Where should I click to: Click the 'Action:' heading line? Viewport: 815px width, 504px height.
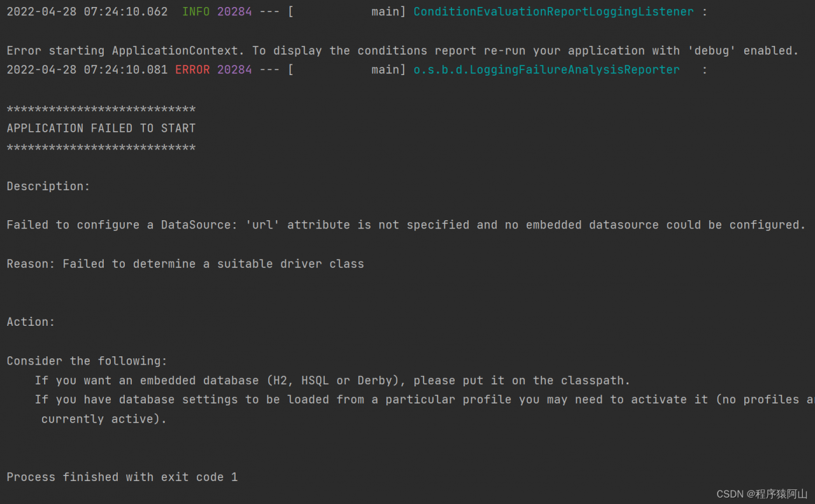pyautogui.click(x=31, y=322)
